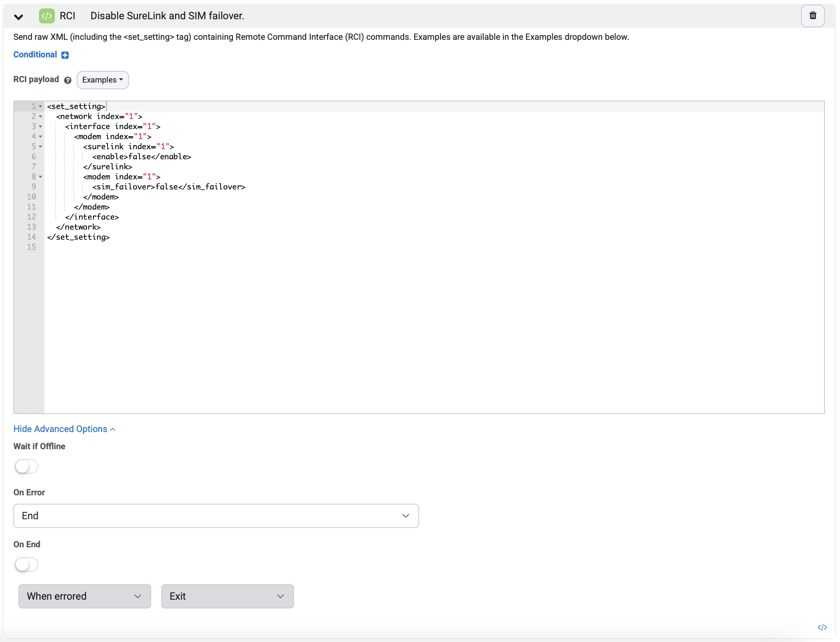Click the closing </set_setting> line

click(78, 237)
